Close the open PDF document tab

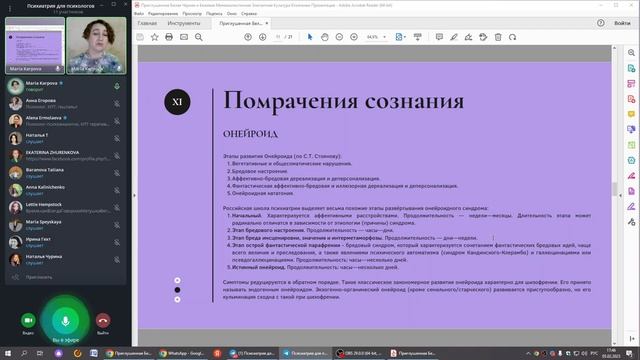(267, 23)
